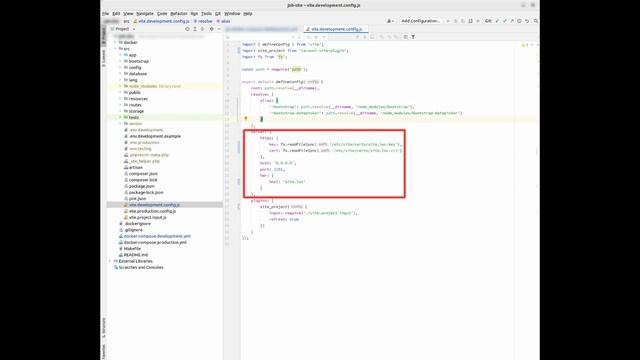Click the yellow lightbulb in editor gutter
This screenshot has width=640, height=360.
tap(246, 119)
